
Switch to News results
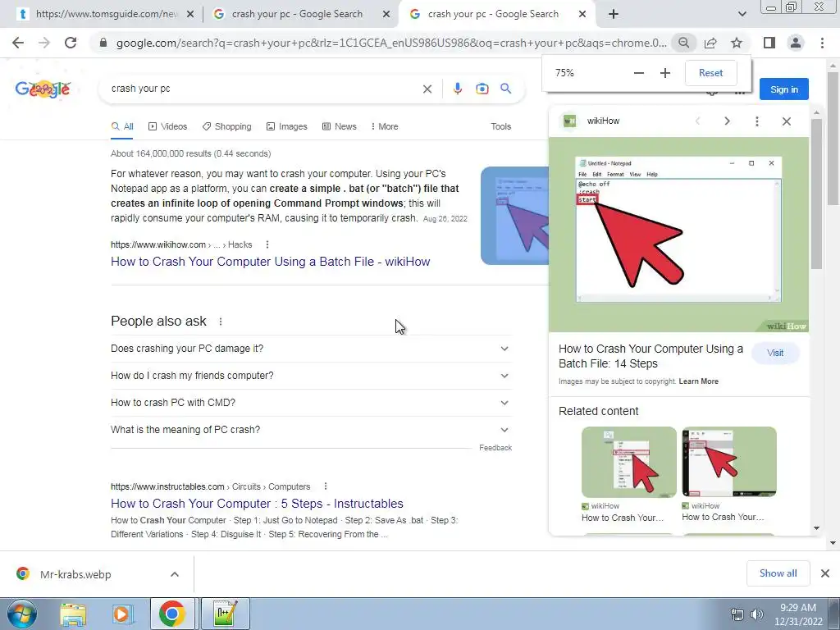tap(339, 126)
